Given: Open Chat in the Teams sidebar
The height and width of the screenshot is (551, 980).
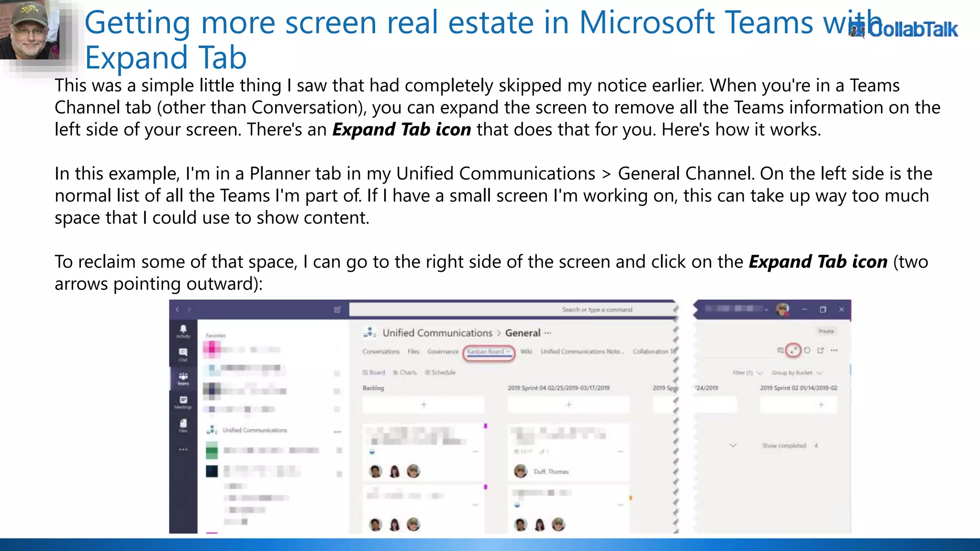Looking at the screenshot, I should tap(183, 355).
